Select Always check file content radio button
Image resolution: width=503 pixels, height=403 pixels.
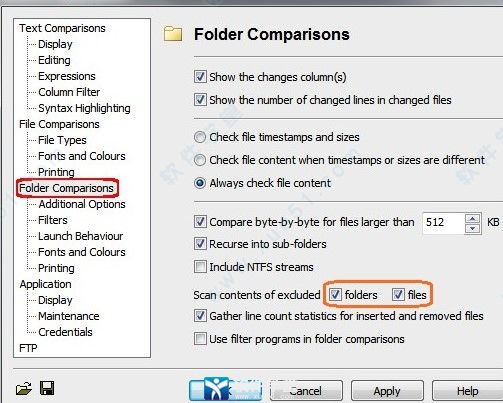point(200,183)
